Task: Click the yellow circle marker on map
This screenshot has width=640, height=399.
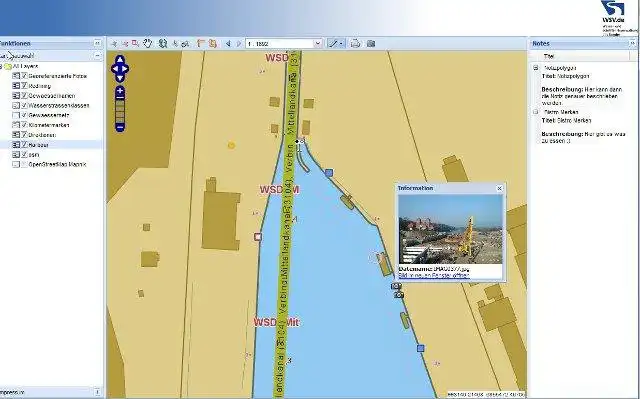Action: pos(231,145)
